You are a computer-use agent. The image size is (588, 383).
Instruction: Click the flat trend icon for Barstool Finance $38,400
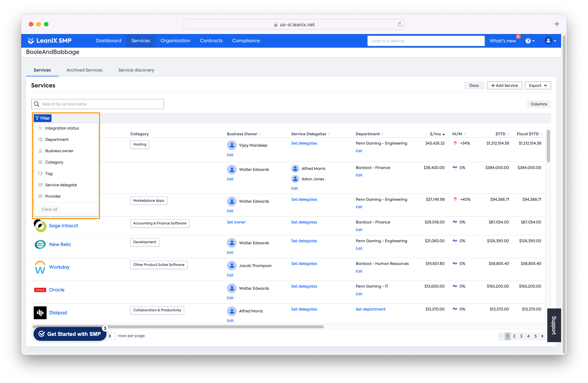pyautogui.click(x=455, y=167)
